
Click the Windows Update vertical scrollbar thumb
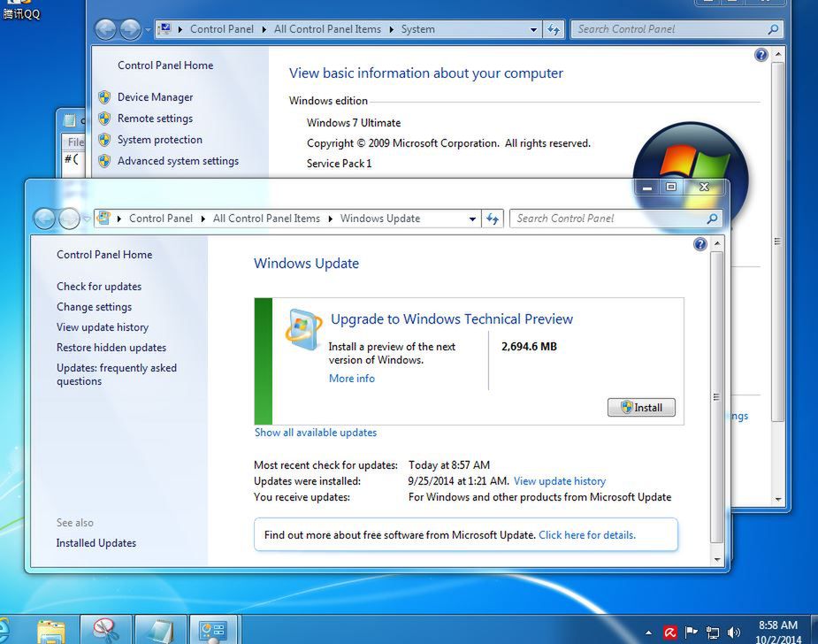(x=717, y=397)
